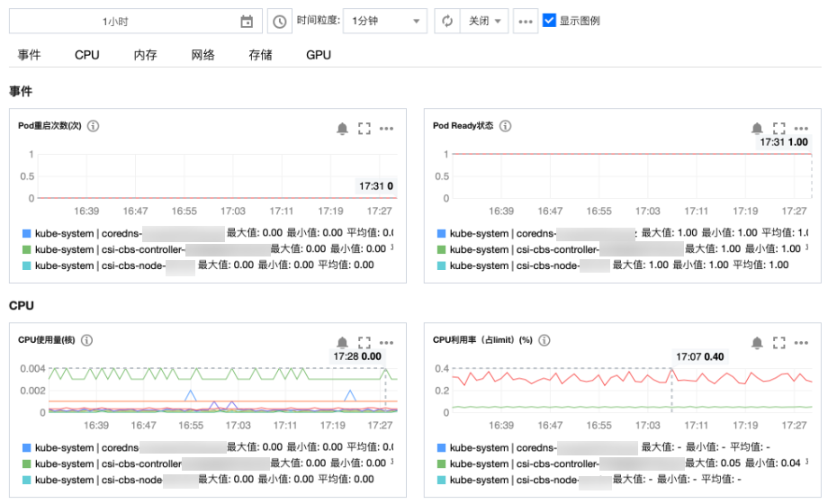828x504 pixels.
Task: Click the refresh icon in the toolbar
Action: [x=447, y=21]
